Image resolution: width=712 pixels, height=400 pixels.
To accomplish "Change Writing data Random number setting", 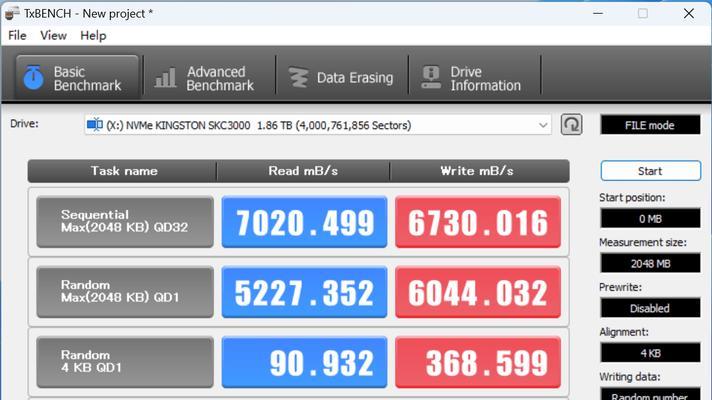I will point(650,394).
